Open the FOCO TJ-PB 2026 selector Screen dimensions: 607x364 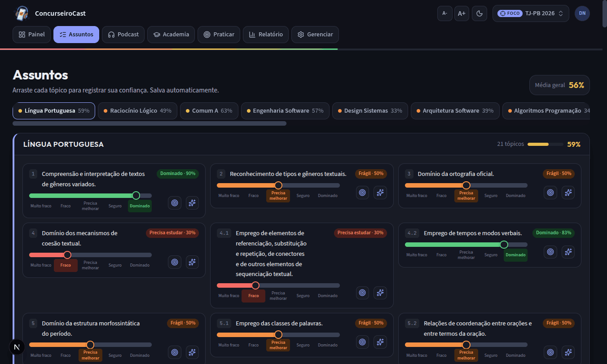pos(531,13)
